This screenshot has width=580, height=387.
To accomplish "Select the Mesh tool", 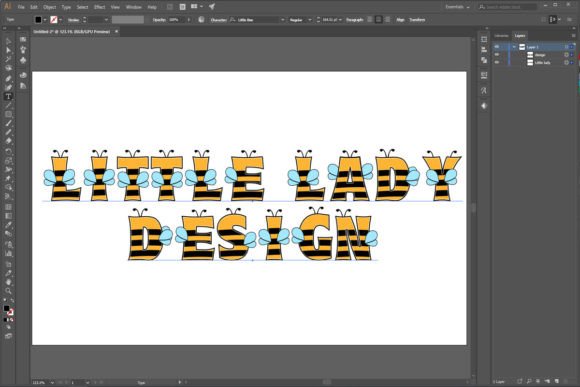I will coord(8,207).
